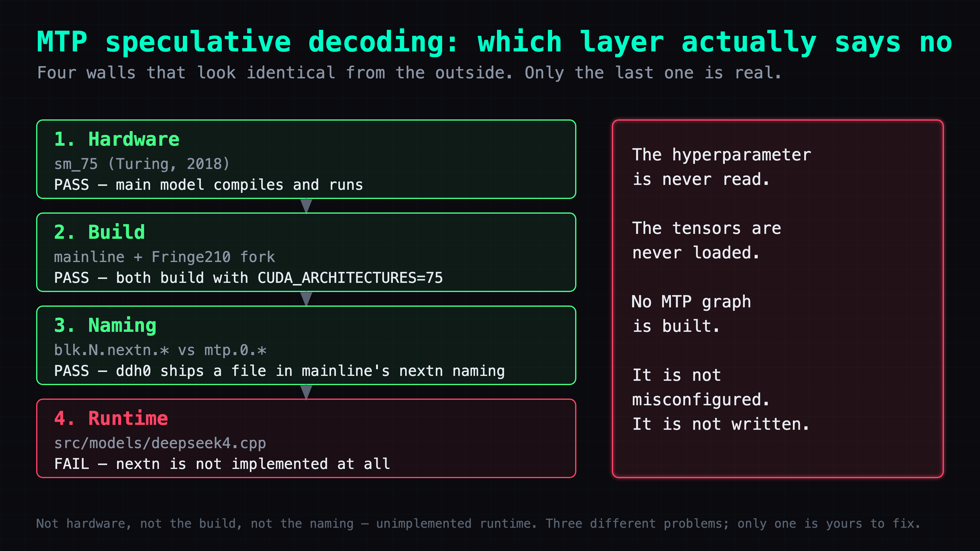Click the arrow between Naming and Runtime boxes
This screenshot has height=551, width=980.
coord(306,392)
